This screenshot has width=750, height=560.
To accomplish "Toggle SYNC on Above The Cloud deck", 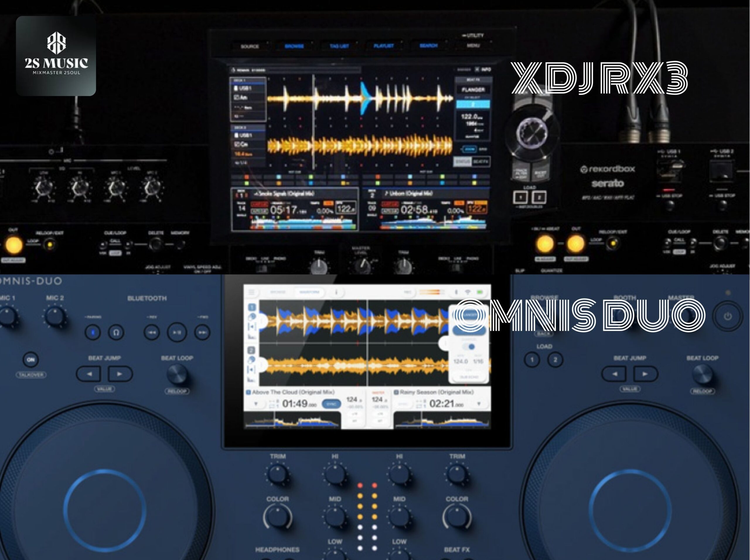I will click(331, 404).
